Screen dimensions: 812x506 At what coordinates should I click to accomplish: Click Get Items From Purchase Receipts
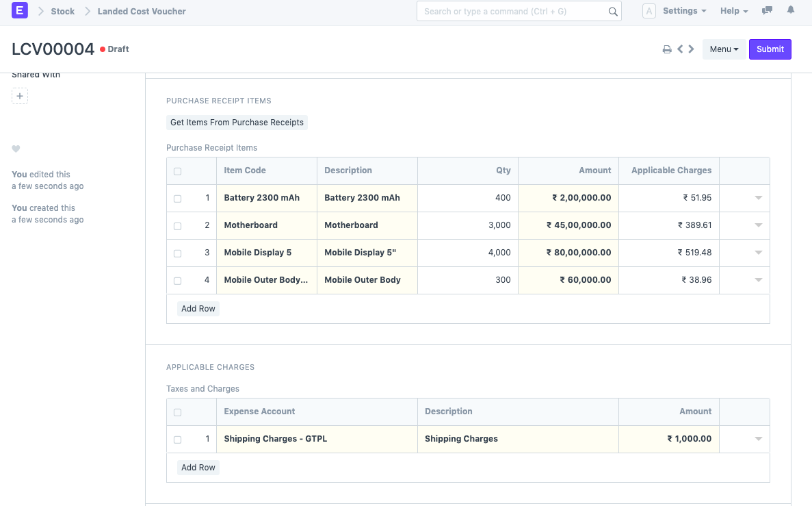[x=237, y=123]
